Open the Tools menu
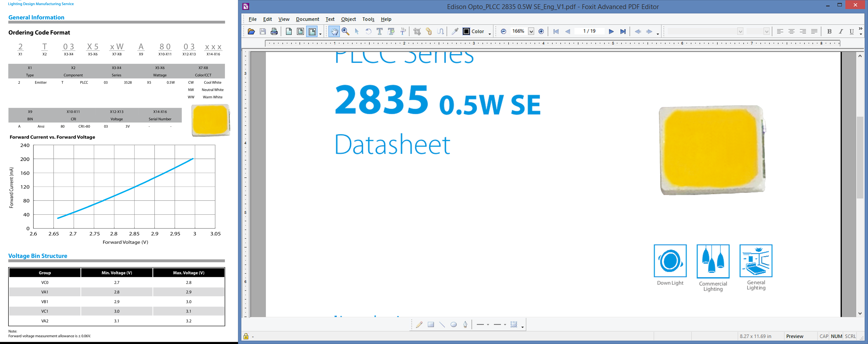The height and width of the screenshot is (344, 868). pyautogui.click(x=368, y=19)
